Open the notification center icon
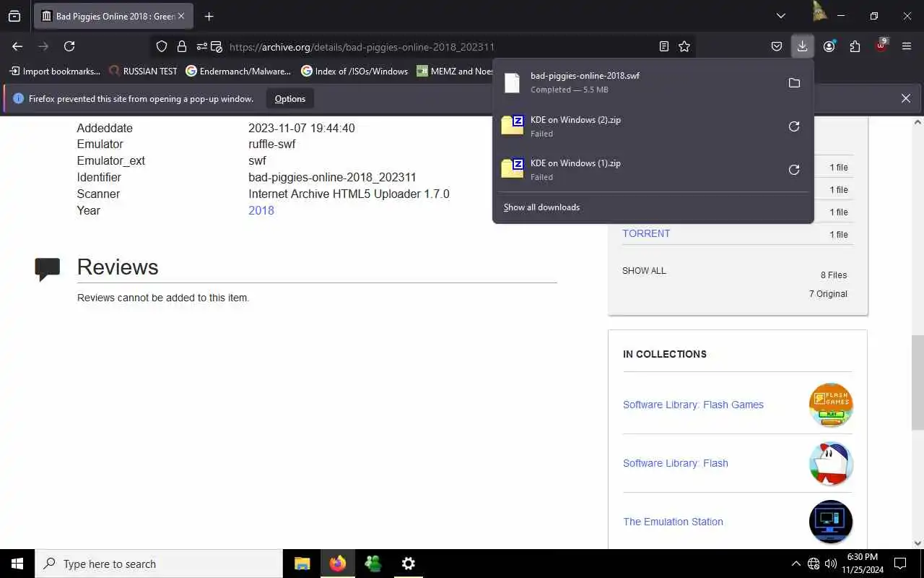 click(900, 564)
